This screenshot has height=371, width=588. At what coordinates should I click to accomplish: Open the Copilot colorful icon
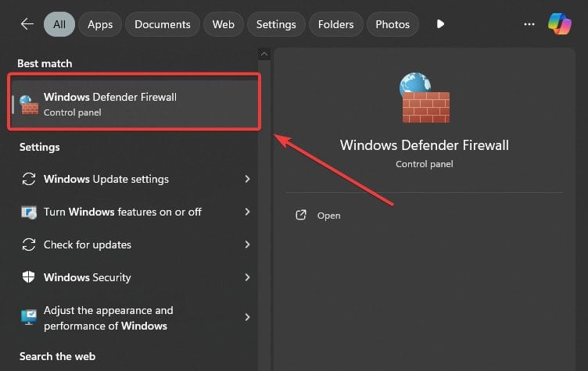coord(560,24)
